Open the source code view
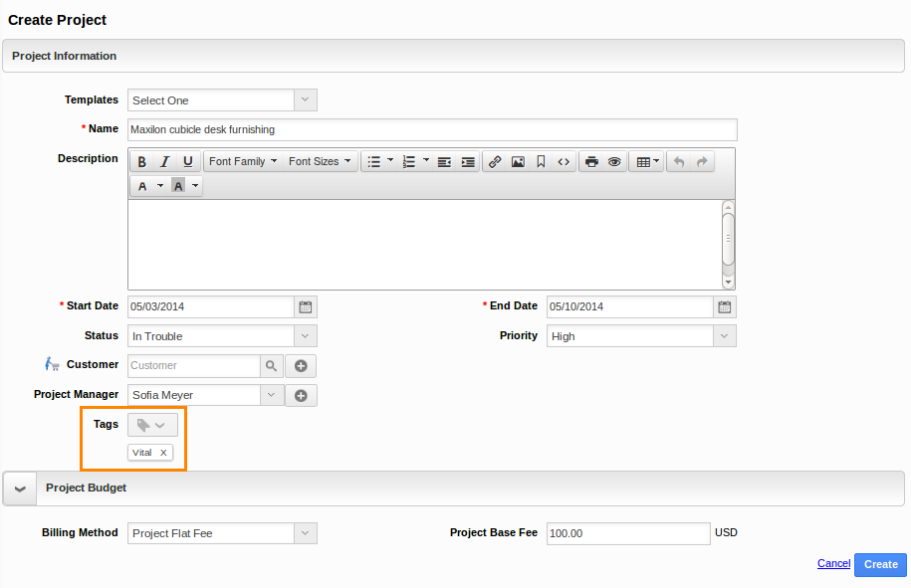The image size is (911, 588). click(x=564, y=160)
